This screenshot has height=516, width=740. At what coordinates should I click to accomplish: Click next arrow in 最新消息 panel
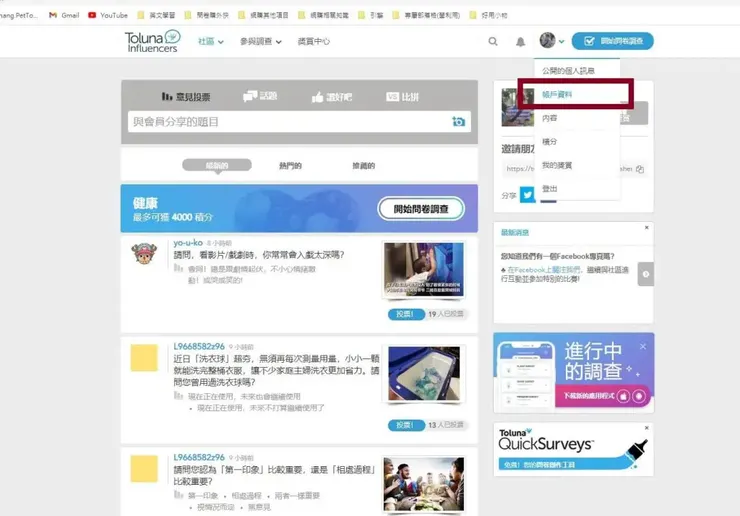(646, 274)
